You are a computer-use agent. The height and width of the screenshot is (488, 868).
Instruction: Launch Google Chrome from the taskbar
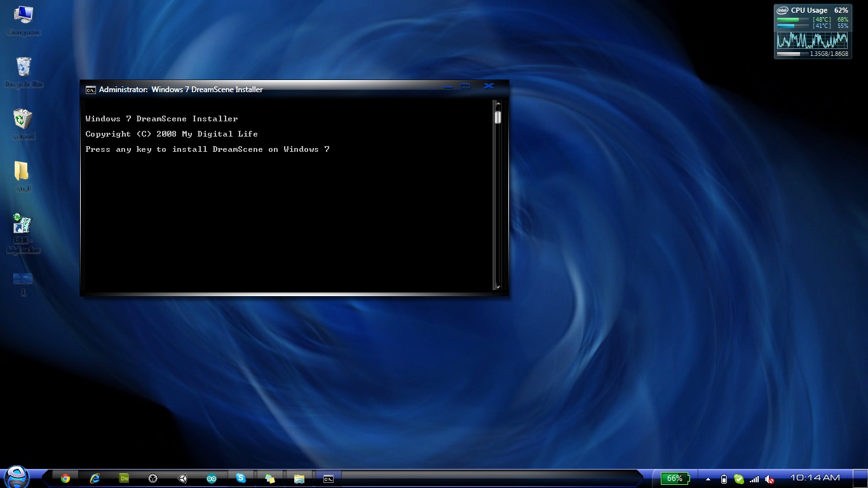pos(65,478)
